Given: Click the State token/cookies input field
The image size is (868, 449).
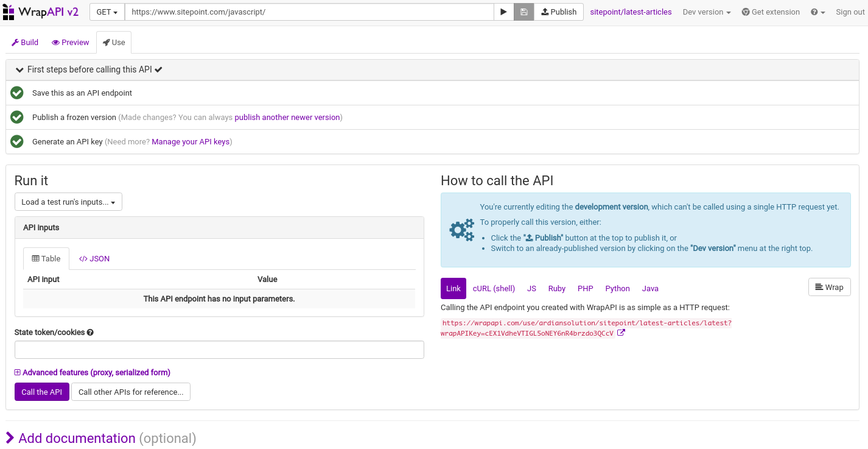Looking at the screenshot, I should [x=219, y=350].
